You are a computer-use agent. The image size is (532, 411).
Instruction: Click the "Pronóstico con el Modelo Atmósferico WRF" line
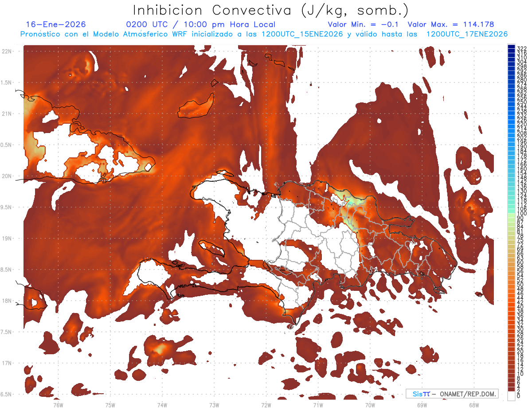point(264,34)
